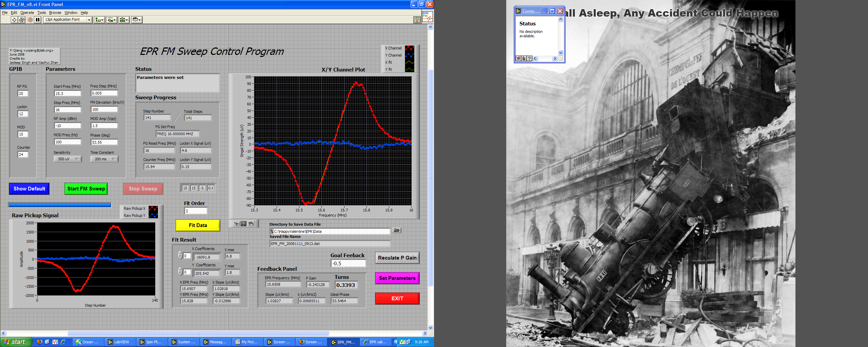Click the EPR FM VI icon pane
868x347 pixels.
click(427, 17)
